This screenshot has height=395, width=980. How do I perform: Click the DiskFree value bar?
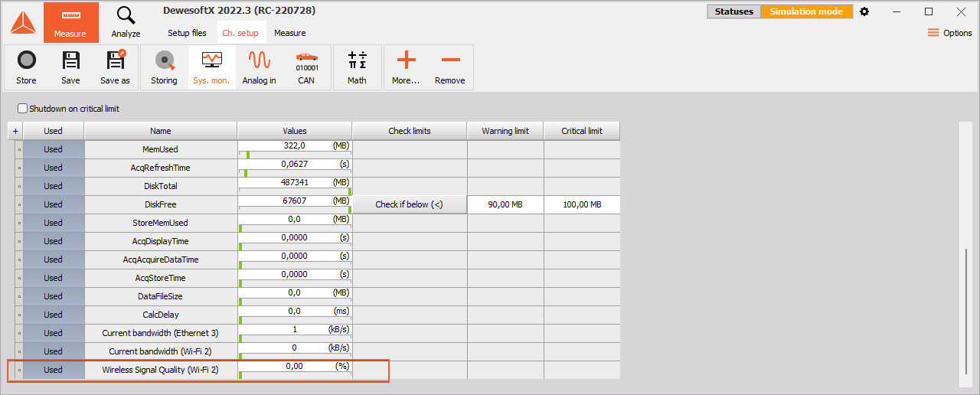pyautogui.click(x=295, y=210)
